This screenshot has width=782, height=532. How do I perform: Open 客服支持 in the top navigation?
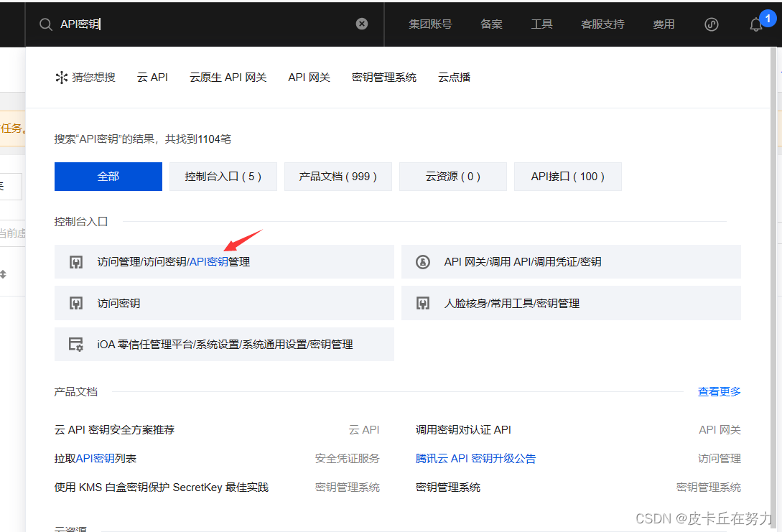coord(602,24)
